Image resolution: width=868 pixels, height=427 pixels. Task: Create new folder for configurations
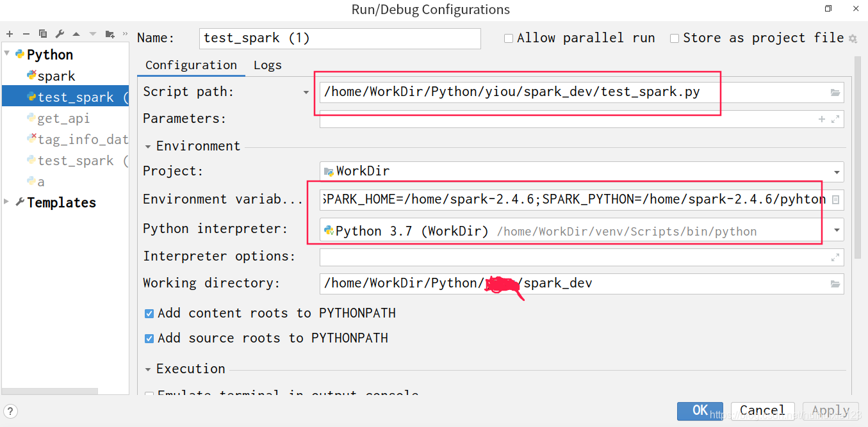click(x=110, y=34)
